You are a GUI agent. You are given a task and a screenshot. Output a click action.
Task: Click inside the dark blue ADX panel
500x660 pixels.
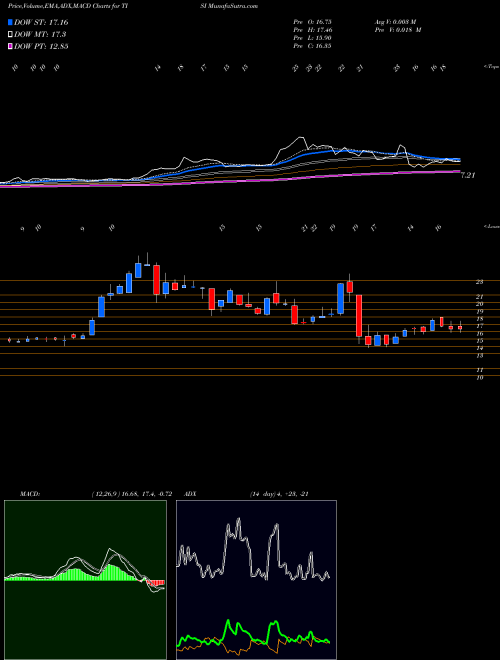[256, 580]
